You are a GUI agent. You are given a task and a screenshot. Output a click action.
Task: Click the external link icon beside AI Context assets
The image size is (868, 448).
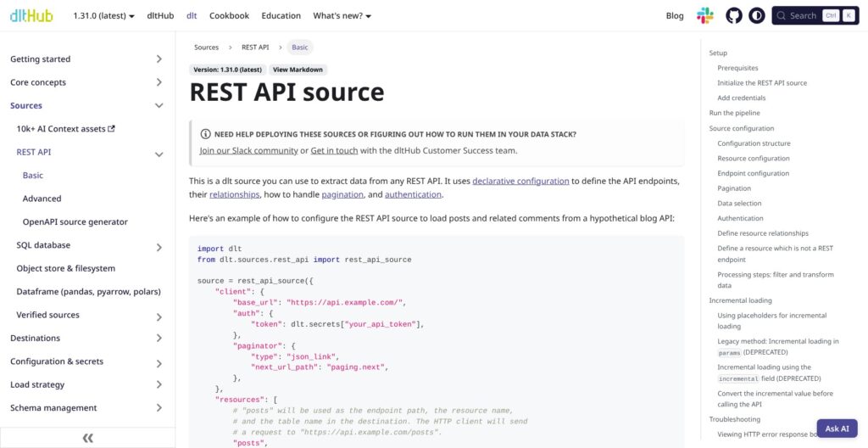coord(111,128)
